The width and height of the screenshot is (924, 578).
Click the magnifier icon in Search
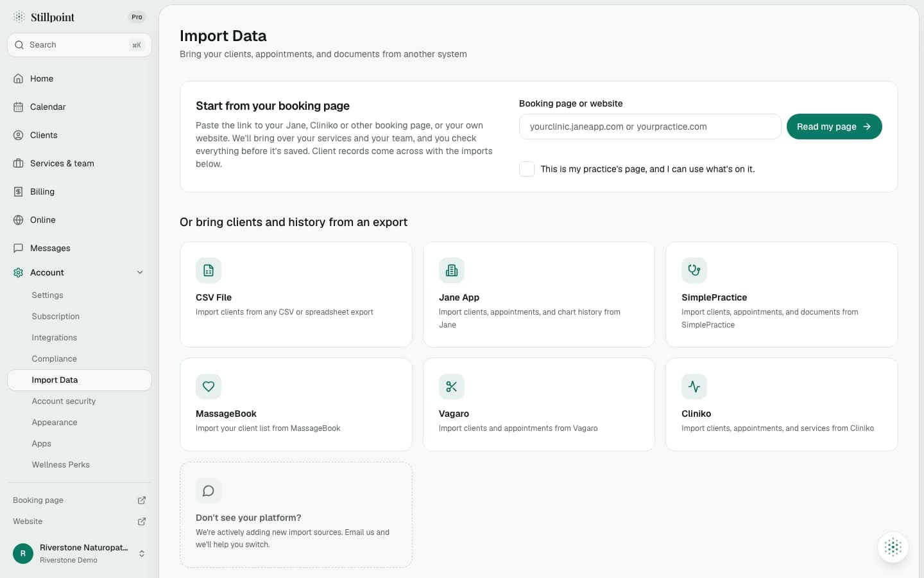click(19, 45)
